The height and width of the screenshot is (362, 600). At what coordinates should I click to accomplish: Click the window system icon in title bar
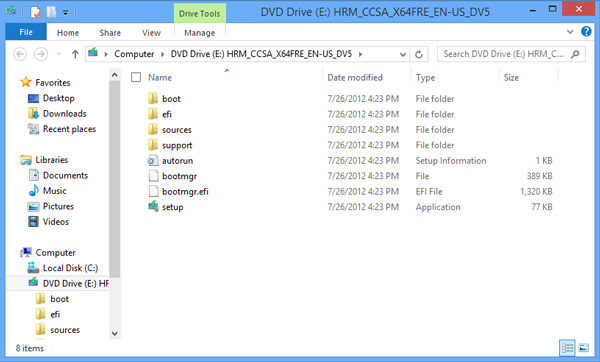click(11, 11)
